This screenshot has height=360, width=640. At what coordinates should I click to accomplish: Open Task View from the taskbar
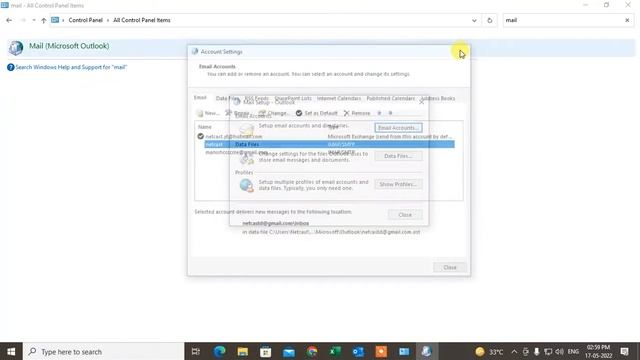(x=196, y=351)
